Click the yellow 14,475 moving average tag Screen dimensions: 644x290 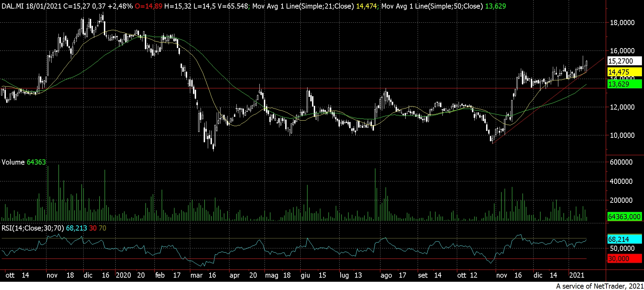625,72
